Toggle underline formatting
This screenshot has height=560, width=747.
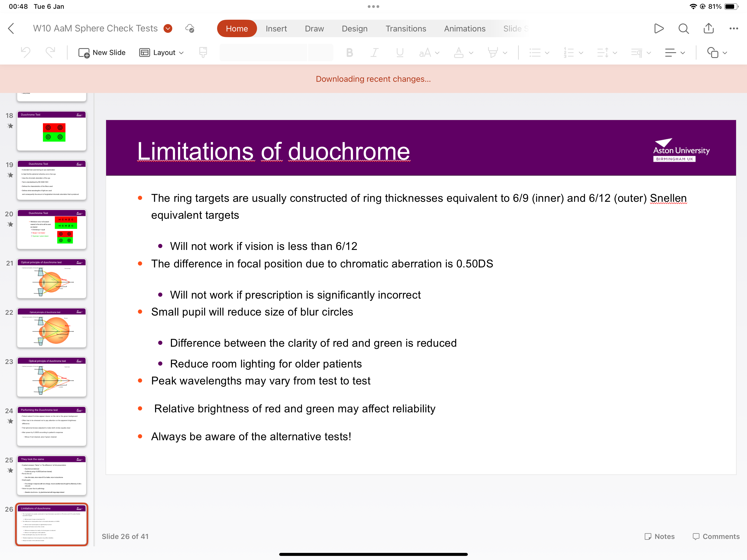coord(400,52)
